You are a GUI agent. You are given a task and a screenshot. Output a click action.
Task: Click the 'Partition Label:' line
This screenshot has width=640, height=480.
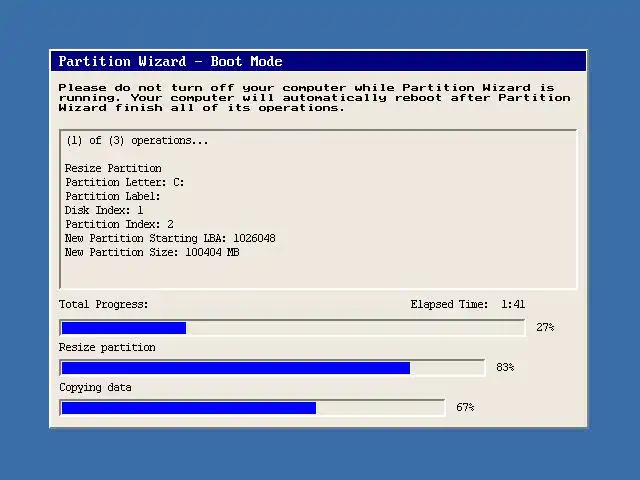tap(112, 196)
